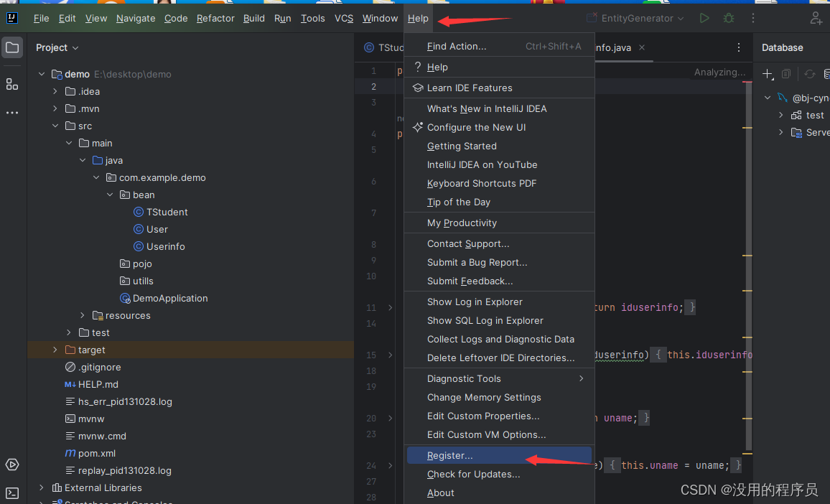This screenshot has width=830, height=504.
Task: Open EntityGenerator run configuration dropdown
Action: pyautogui.click(x=635, y=18)
